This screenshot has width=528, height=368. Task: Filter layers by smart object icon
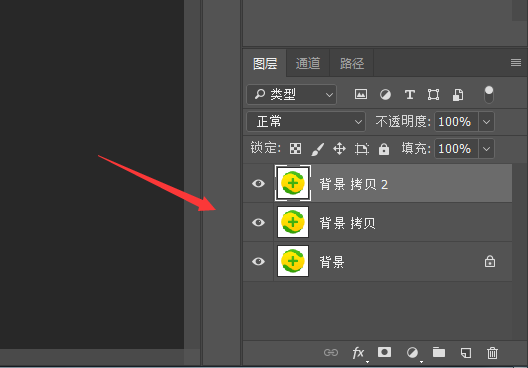tap(458, 95)
